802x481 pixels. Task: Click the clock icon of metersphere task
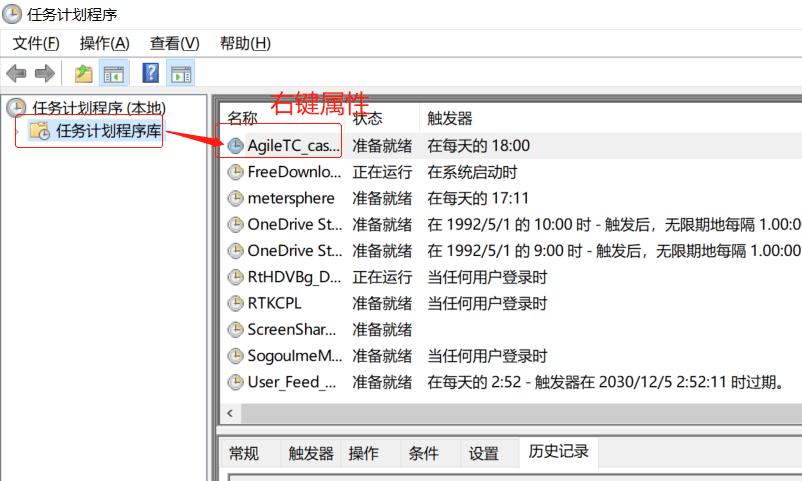(235, 198)
